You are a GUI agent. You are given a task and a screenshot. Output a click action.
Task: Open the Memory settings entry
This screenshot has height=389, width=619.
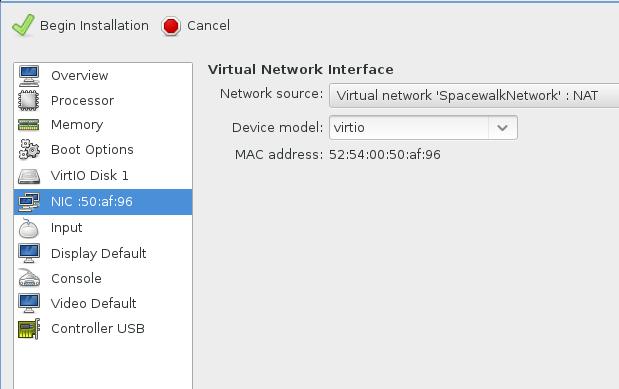tap(103, 125)
